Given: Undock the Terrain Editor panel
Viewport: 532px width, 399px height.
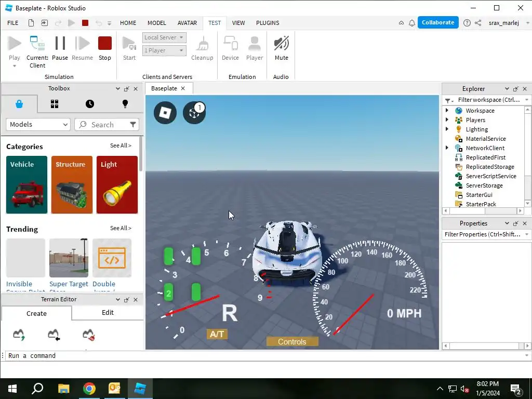Looking at the screenshot, I should click(127, 300).
